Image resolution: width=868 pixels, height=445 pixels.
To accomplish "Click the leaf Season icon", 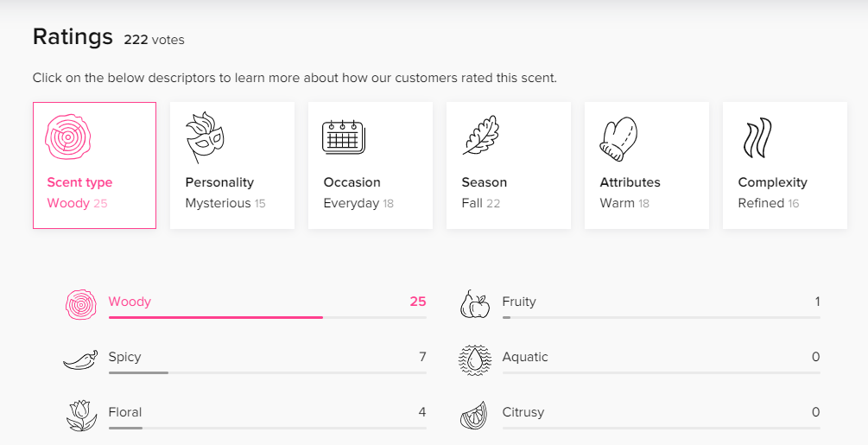I will click(x=481, y=136).
